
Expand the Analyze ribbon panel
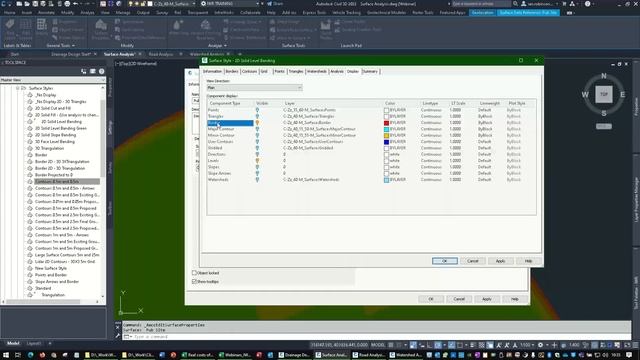pos(217,46)
